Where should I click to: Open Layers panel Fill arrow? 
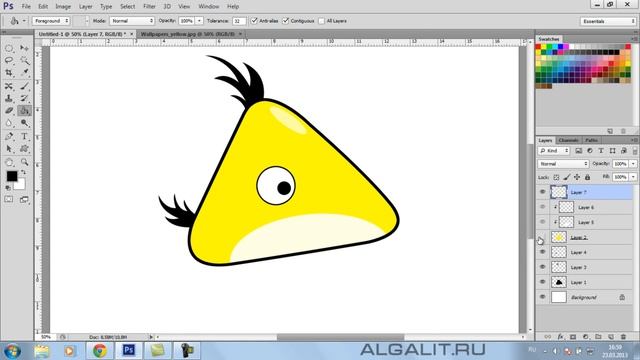tap(633, 177)
